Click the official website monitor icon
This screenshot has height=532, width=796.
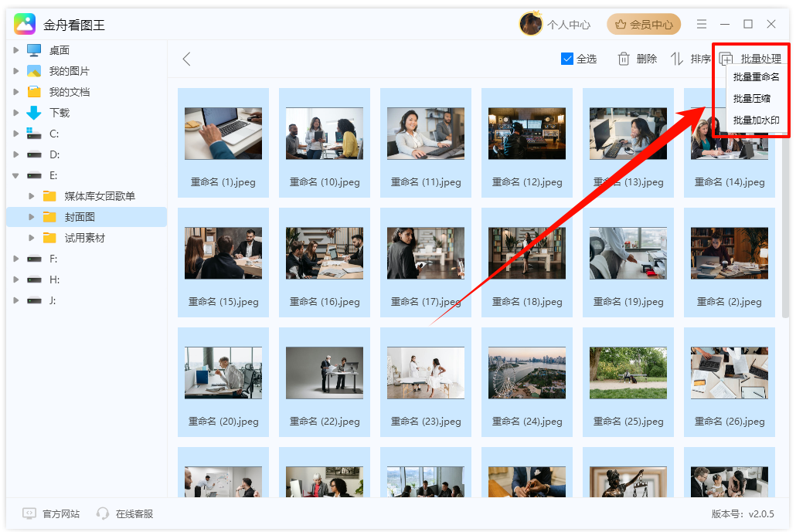[x=29, y=513]
